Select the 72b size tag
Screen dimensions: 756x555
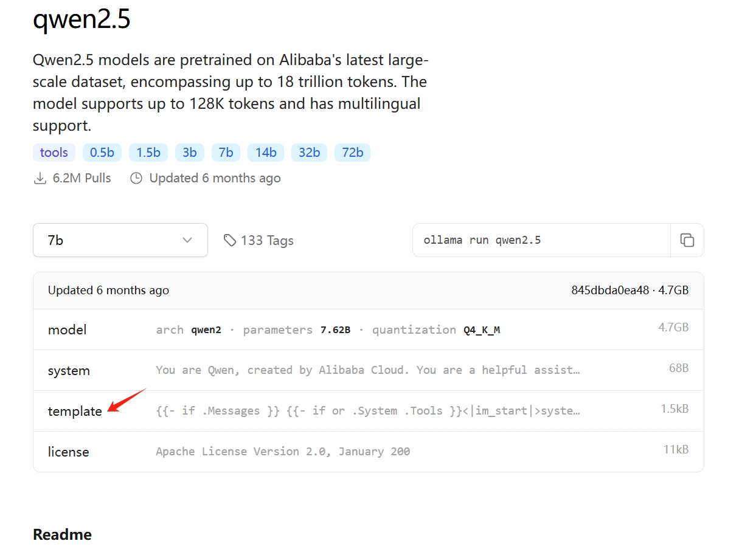click(x=352, y=153)
